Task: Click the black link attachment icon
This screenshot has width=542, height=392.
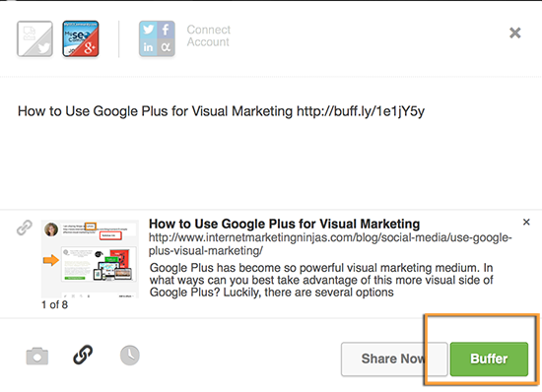Action: point(83,355)
